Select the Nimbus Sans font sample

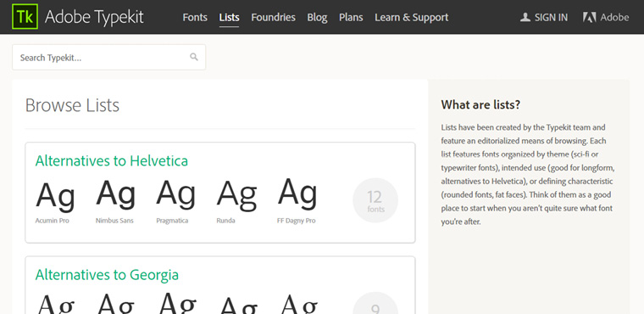(x=115, y=194)
